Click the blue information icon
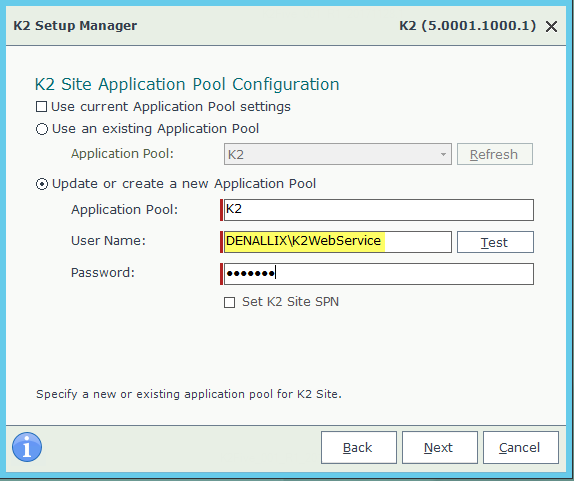The height and width of the screenshot is (481, 574). click(27, 447)
